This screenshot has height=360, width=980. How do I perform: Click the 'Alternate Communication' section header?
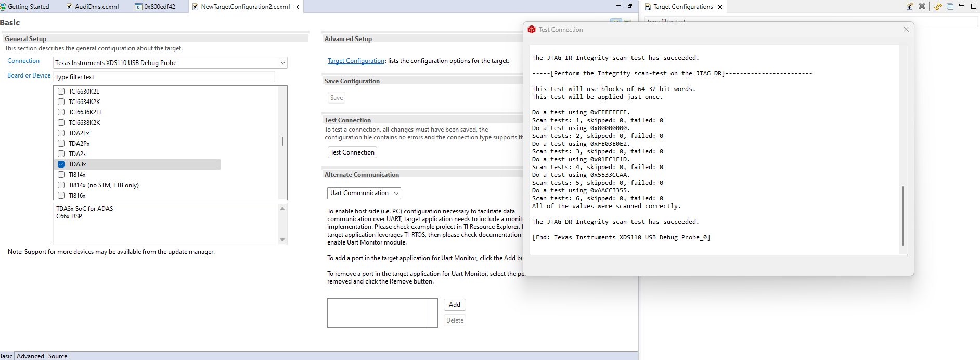[x=362, y=175]
